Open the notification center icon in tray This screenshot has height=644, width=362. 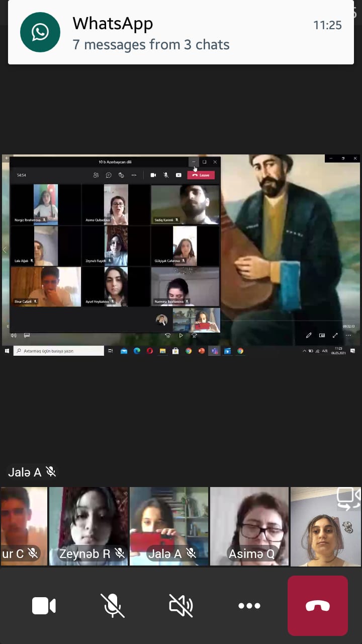tap(352, 351)
